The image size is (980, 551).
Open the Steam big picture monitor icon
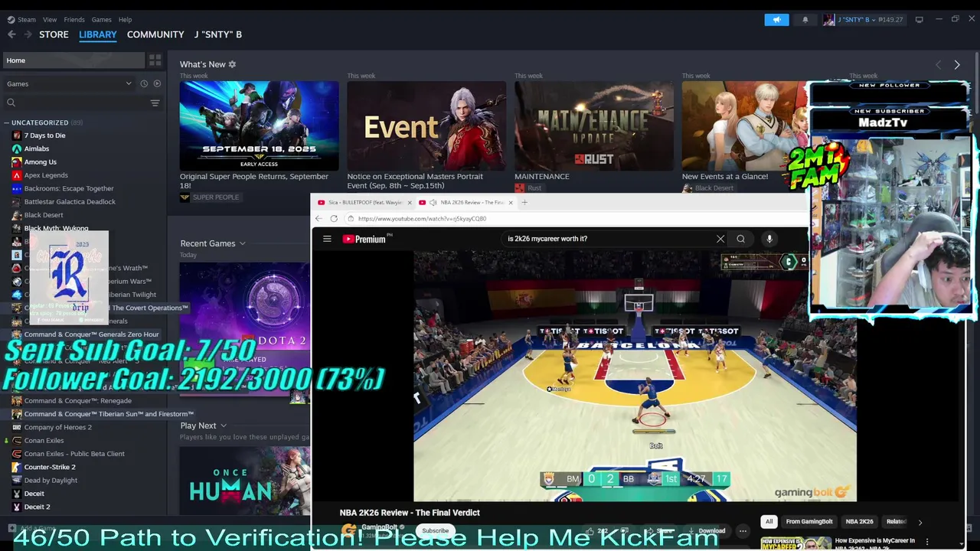click(x=919, y=20)
